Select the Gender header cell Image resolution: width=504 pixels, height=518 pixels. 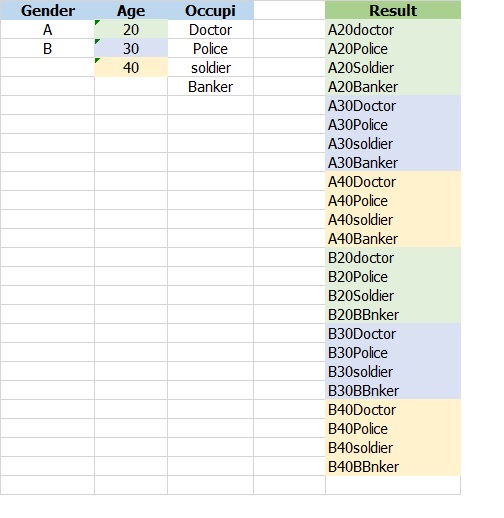47,10
